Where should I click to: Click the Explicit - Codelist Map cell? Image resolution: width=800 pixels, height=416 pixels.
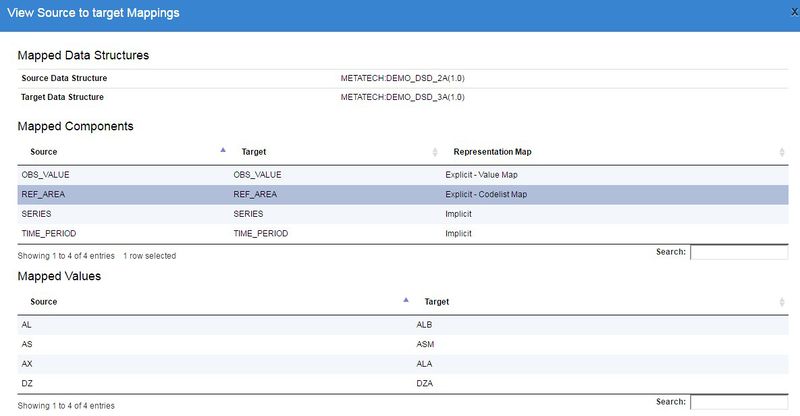(x=486, y=194)
